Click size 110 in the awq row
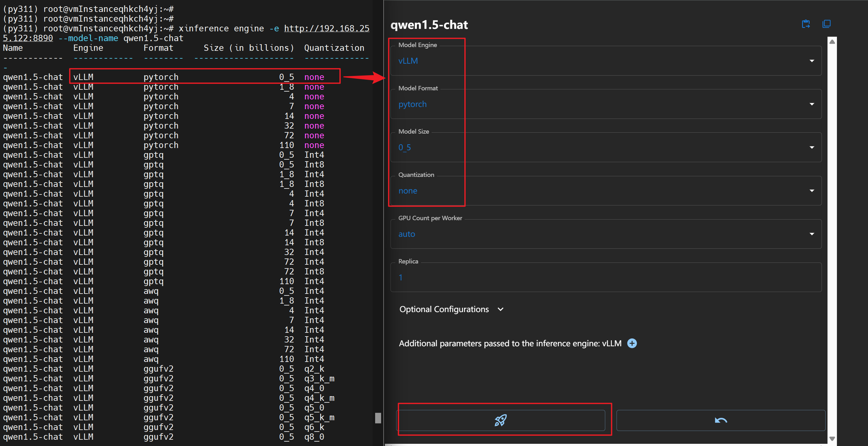Viewport: 868px width, 446px height. coord(286,359)
